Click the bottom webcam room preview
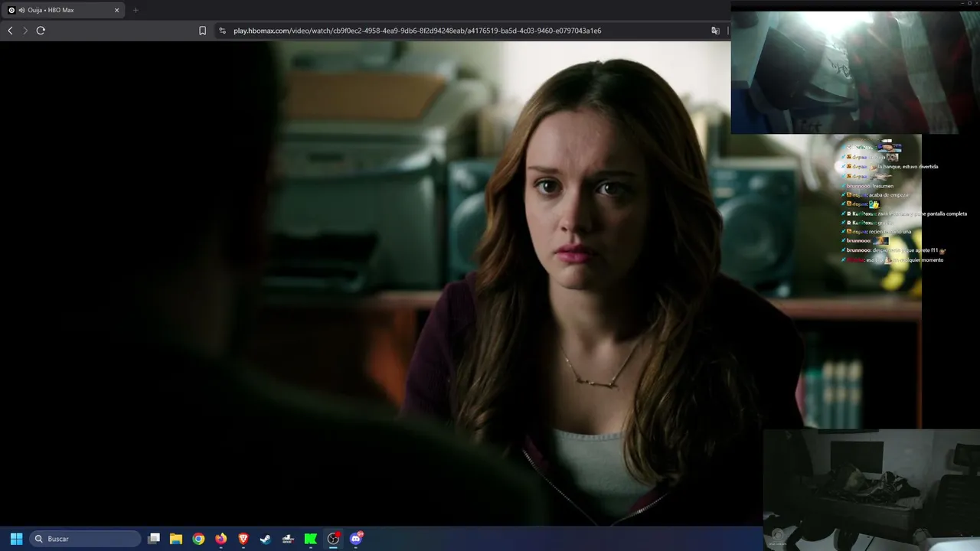The height and width of the screenshot is (551, 980). (871, 490)
